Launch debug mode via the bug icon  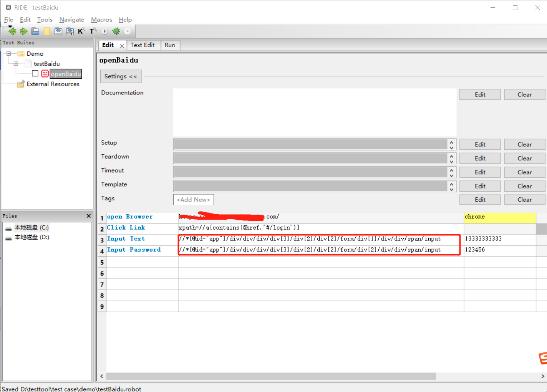[116, 31]
